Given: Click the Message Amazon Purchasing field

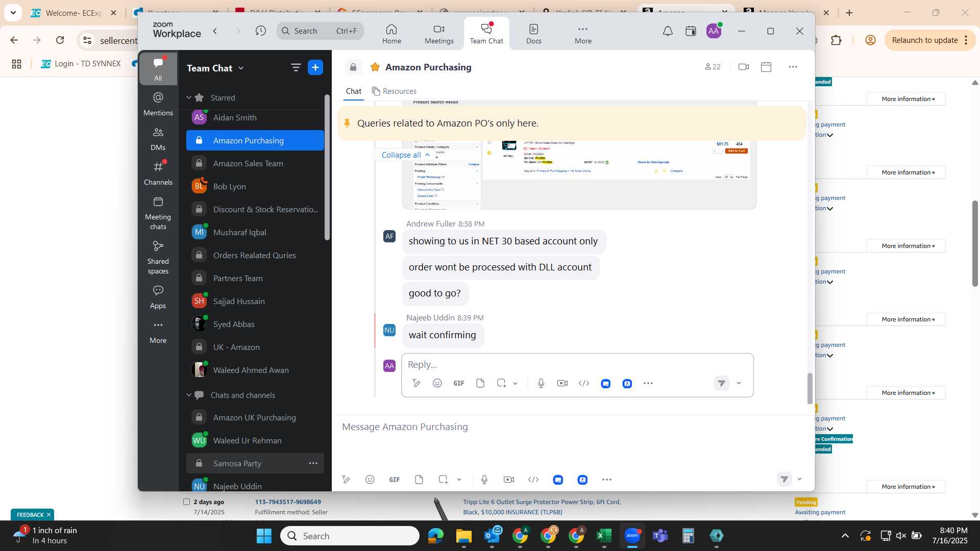Looking at the screenshot, I should pyautogui.click(x=572, y=427).
